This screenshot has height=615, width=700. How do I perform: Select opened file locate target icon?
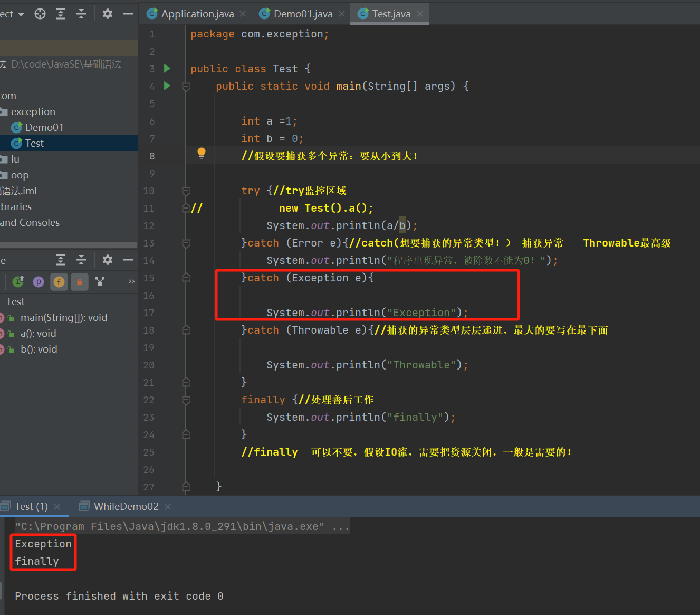click(x=40, y=14)
